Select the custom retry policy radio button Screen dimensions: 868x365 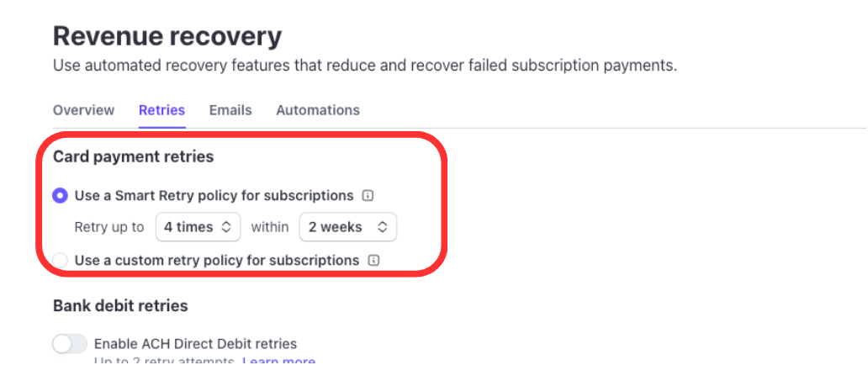click(x=61, y=261)
